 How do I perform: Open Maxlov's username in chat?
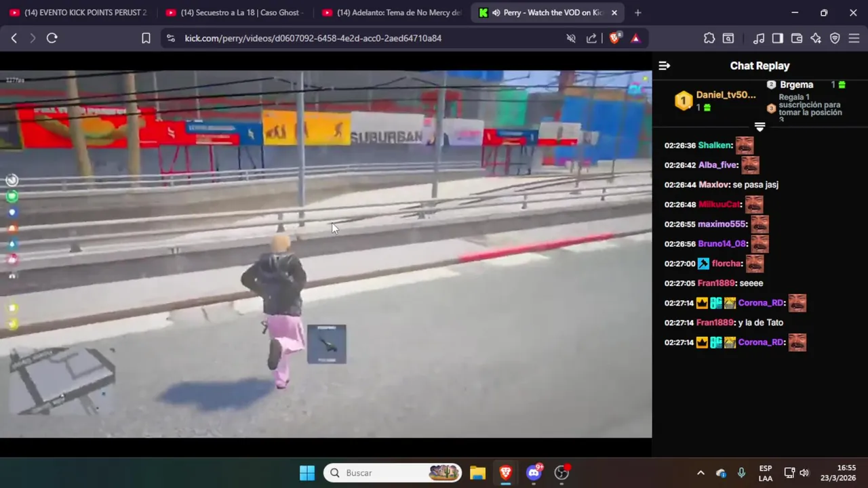click(713, 184)
